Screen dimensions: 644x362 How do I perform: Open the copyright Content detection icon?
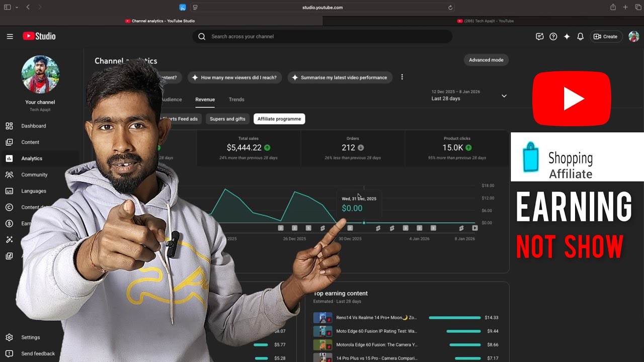click(x=9, y=207)
